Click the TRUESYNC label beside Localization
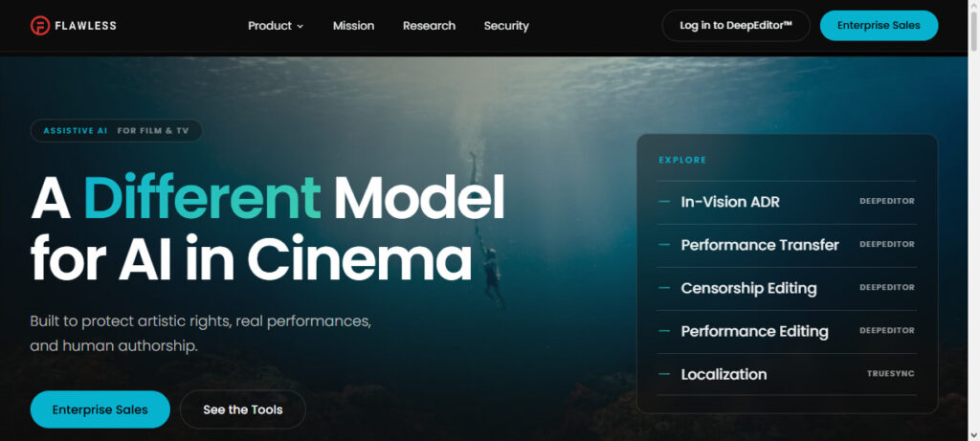 [891, 373]
